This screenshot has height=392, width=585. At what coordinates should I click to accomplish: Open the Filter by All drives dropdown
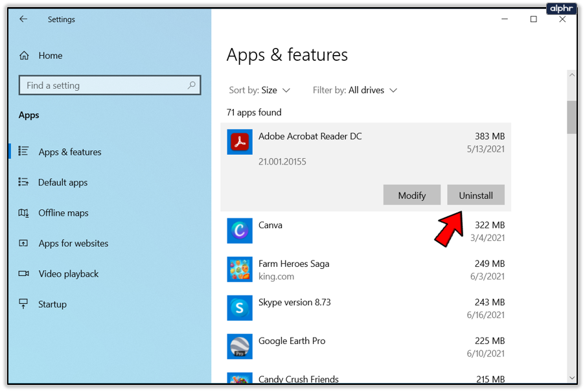pyautogui.click(x=355, y=90)
